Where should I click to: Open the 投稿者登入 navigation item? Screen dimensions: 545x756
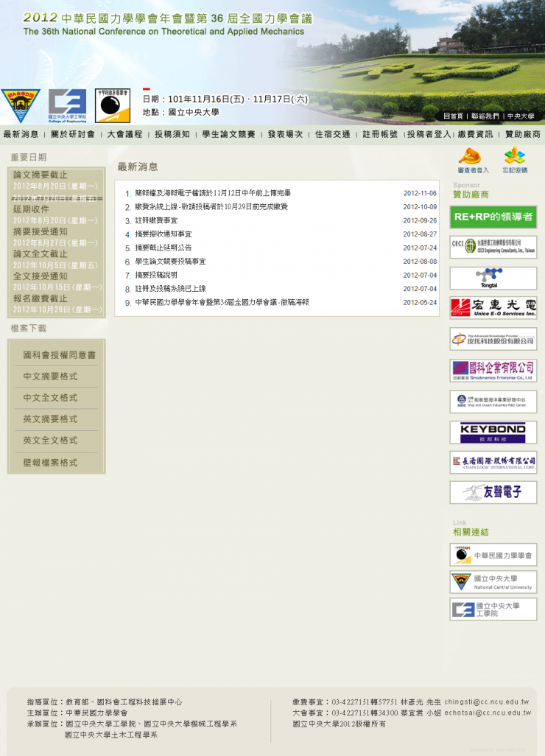(x=429, y=135)
